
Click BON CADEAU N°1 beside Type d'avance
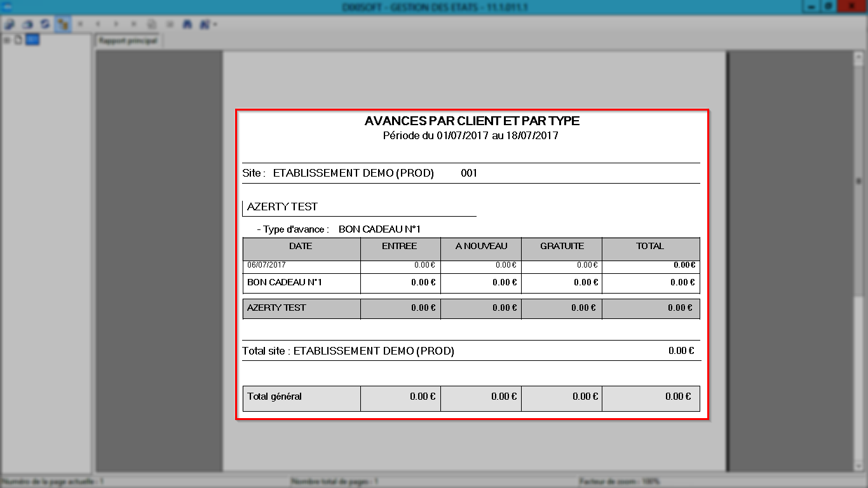[x=380, y=229]
